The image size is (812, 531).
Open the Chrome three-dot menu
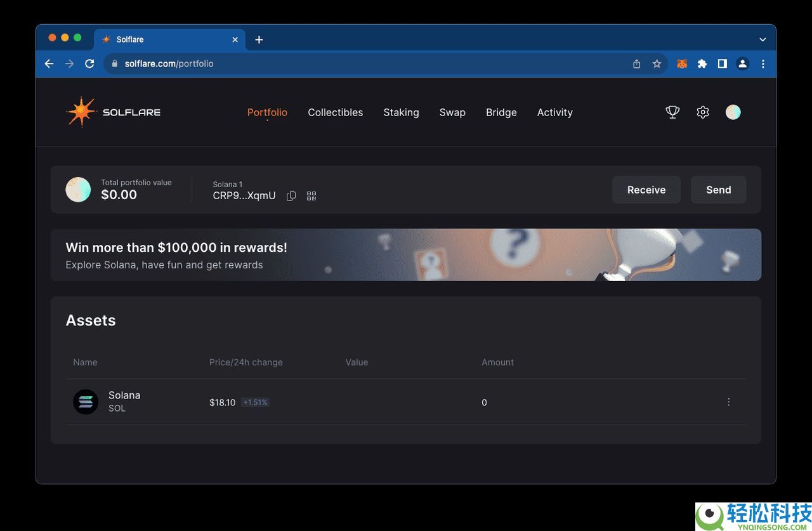pos(763,63)
